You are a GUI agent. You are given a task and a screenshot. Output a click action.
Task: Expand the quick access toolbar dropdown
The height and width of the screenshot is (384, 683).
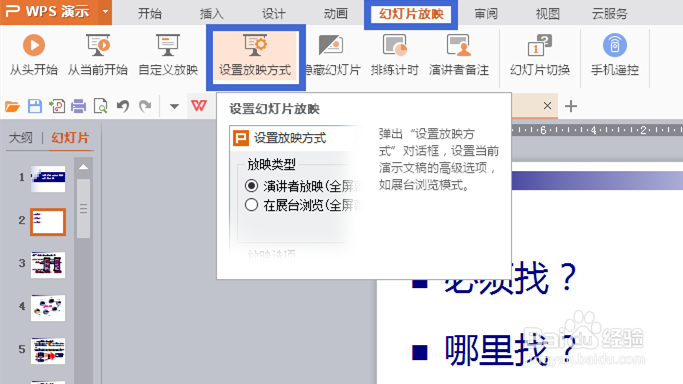(174, 106)
